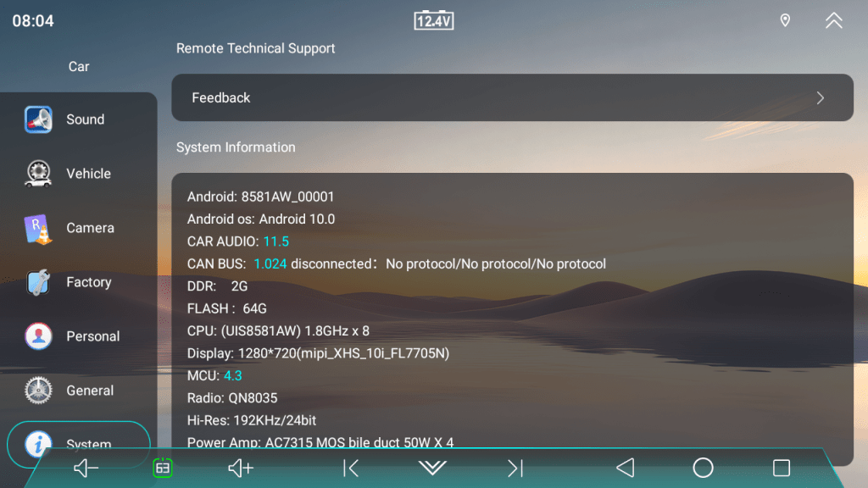The width and height of the screenshot is (868, 488).
Task: Go back using triangle navigation button
Action: pyautogui.click(x=626, y=468)
